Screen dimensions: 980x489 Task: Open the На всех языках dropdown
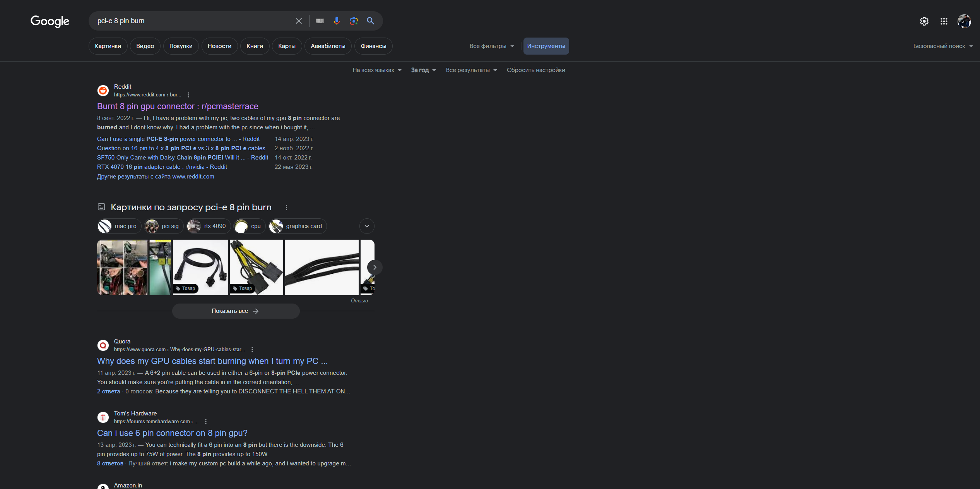377,70
